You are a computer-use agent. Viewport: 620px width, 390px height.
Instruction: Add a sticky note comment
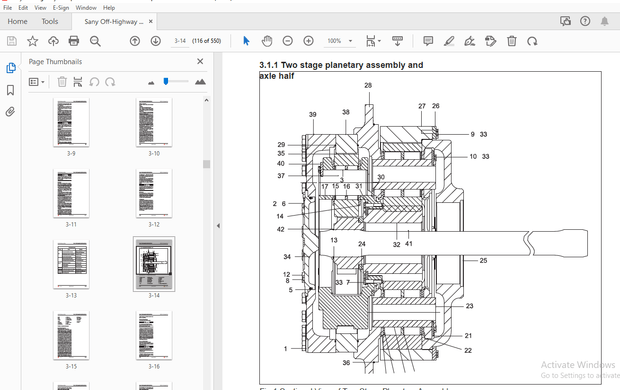pos(428,41)
